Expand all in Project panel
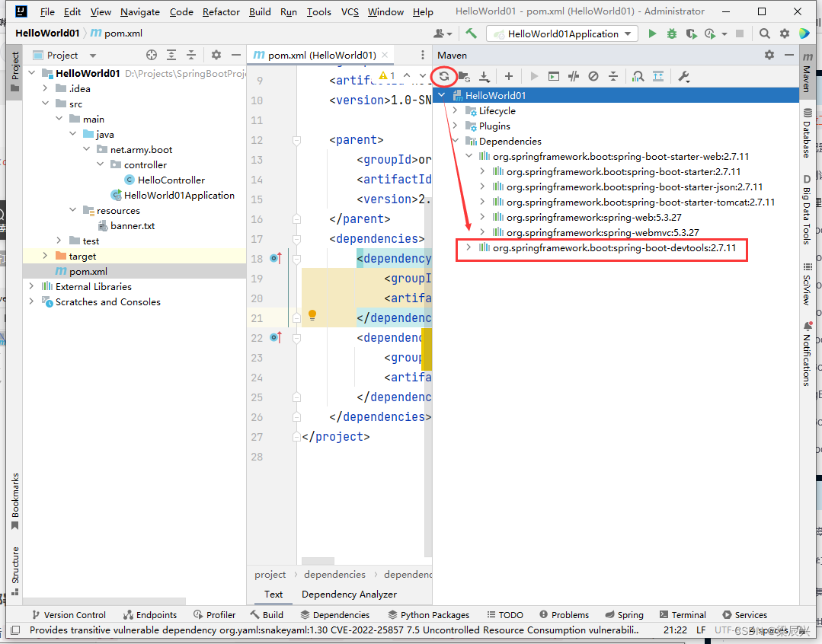 tap(171, 55)
